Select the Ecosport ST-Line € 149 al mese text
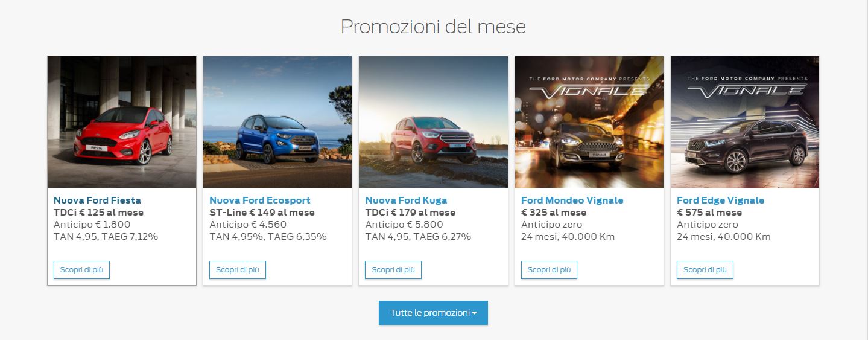Screen dimensions: 868x340 click(262, 213)
